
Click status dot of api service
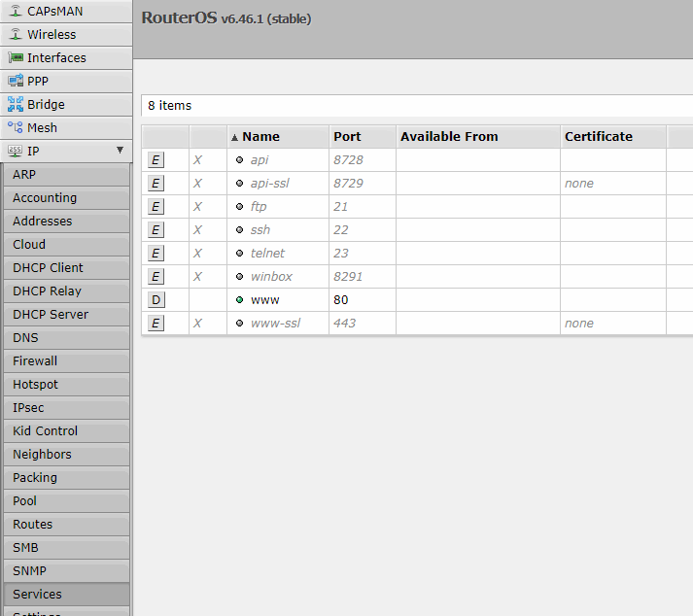coord(239,160)
